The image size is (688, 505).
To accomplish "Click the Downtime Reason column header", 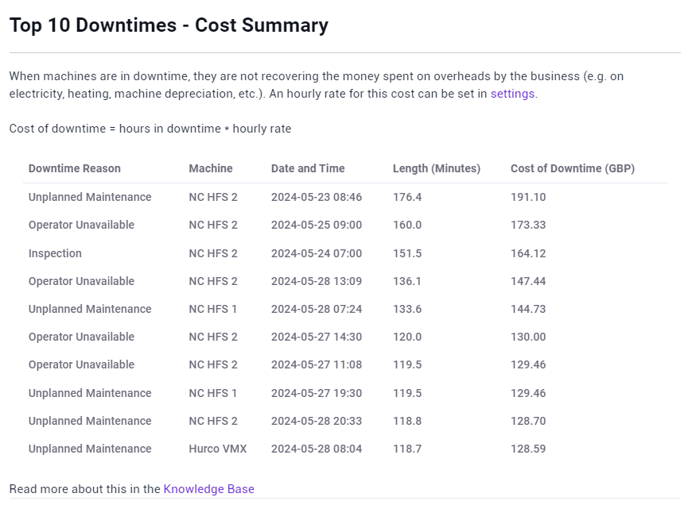I will point(74,169).
